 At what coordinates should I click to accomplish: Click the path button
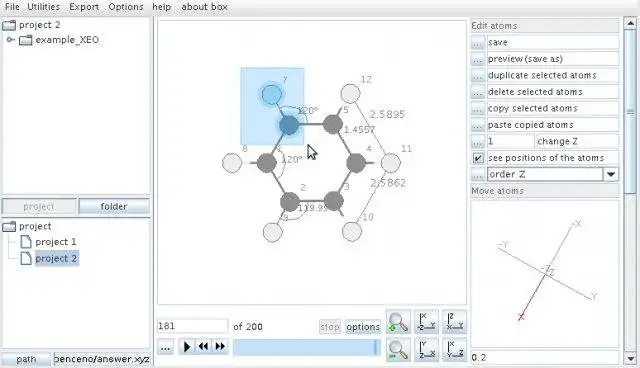pyautogui.click(x=26, y=359)
